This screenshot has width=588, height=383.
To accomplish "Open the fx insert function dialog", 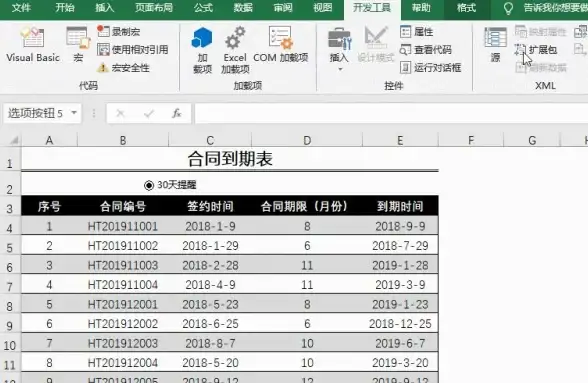I will click(177, 113).
